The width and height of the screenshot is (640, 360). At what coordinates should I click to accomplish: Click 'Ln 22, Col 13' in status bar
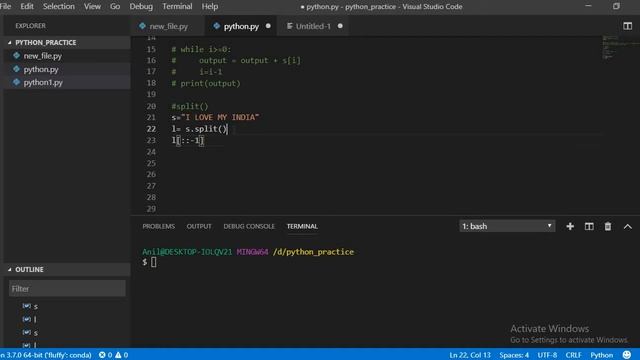pyautogui.click(x=470, y=355)
